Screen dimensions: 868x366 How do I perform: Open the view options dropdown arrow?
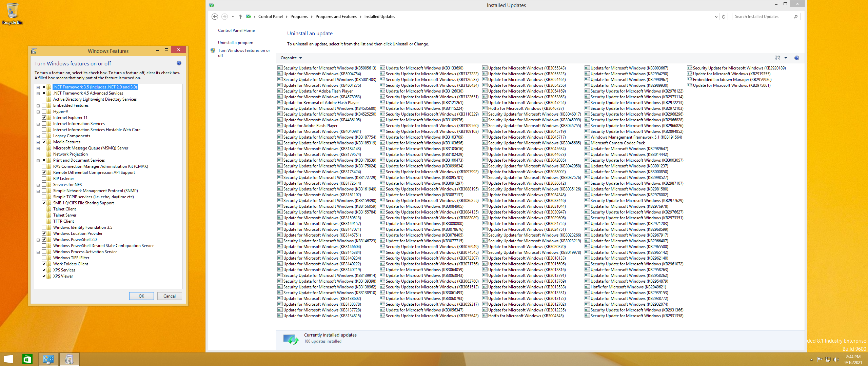pyautogui.click(x=786, y=58)
